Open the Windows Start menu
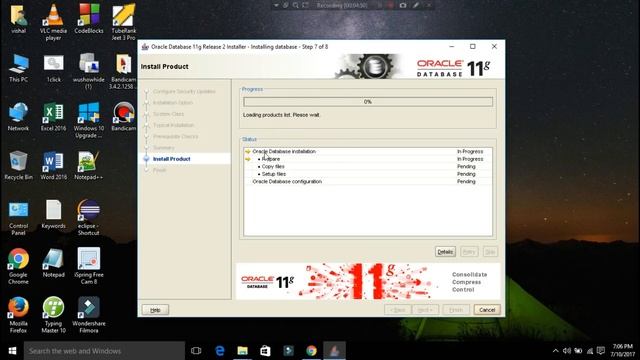This screenshot has width=640, height=360. pyautogui.click(x=12, y=351)
